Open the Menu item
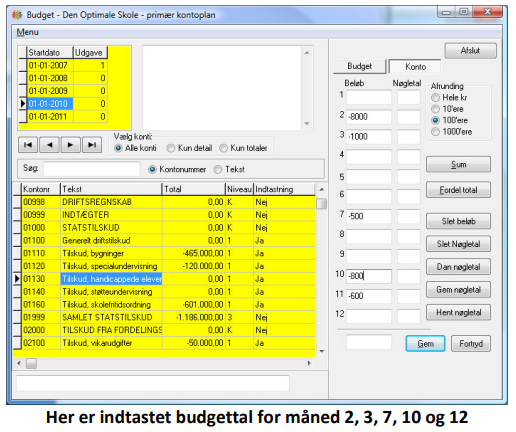 pyautogui.click(x=28, y=32)
